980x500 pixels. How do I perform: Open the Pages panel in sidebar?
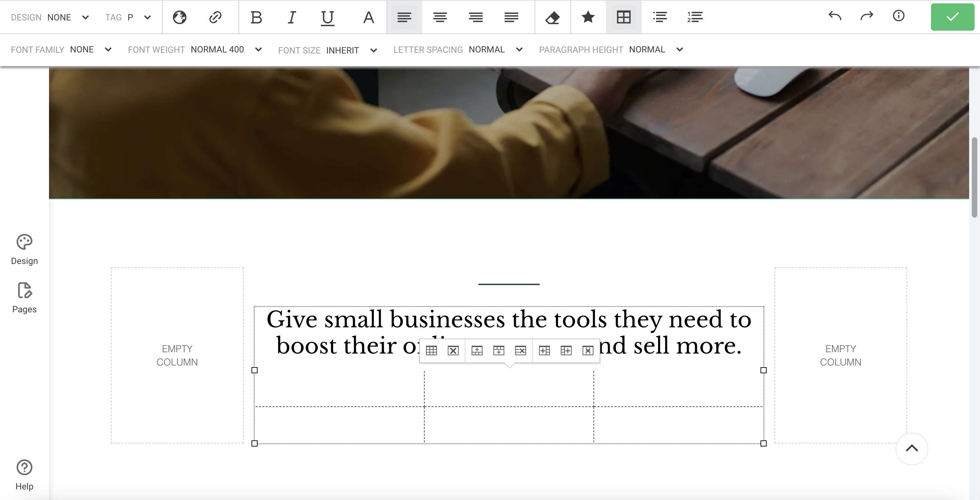[24, 298]
